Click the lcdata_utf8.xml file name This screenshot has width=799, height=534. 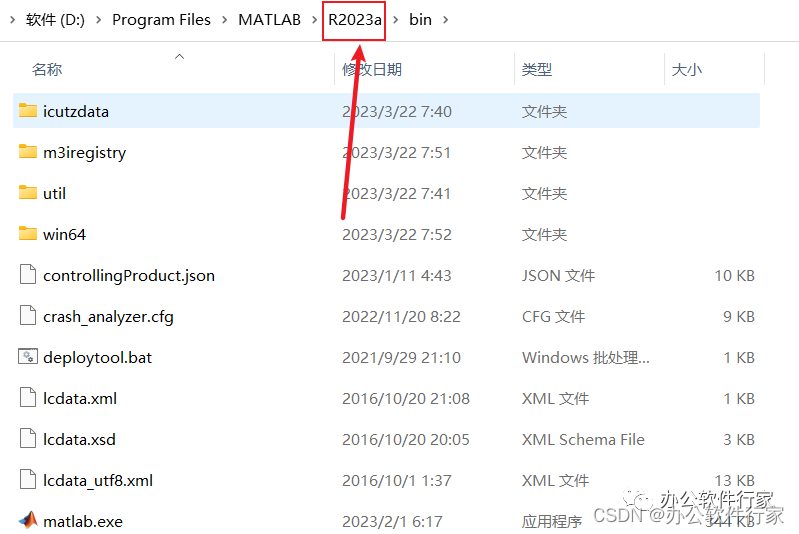click(98, 480)
